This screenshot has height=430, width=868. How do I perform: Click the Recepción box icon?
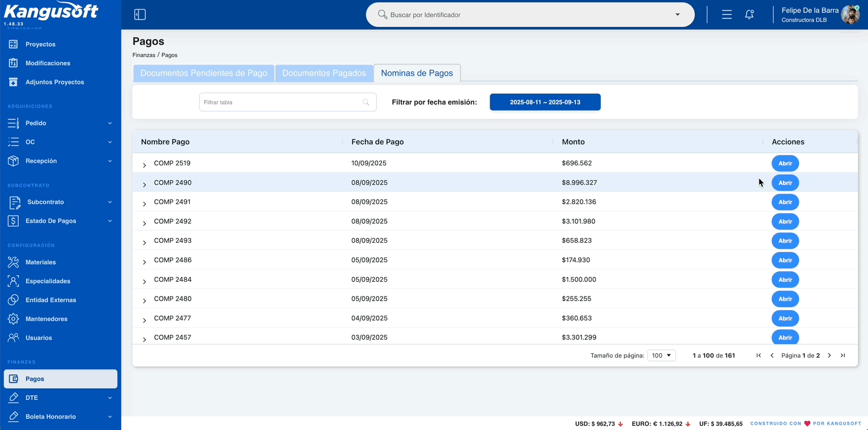(13, 161)
